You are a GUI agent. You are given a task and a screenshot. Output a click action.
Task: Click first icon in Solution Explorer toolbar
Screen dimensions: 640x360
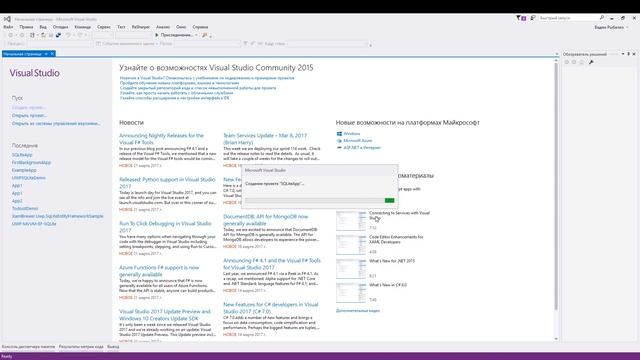tap(567, 62)
